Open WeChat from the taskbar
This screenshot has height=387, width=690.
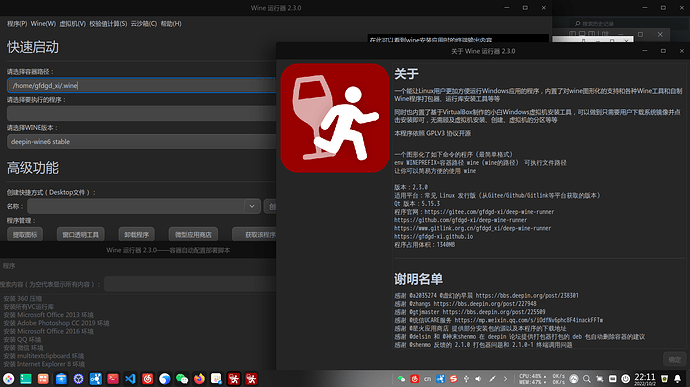(182, 379)
